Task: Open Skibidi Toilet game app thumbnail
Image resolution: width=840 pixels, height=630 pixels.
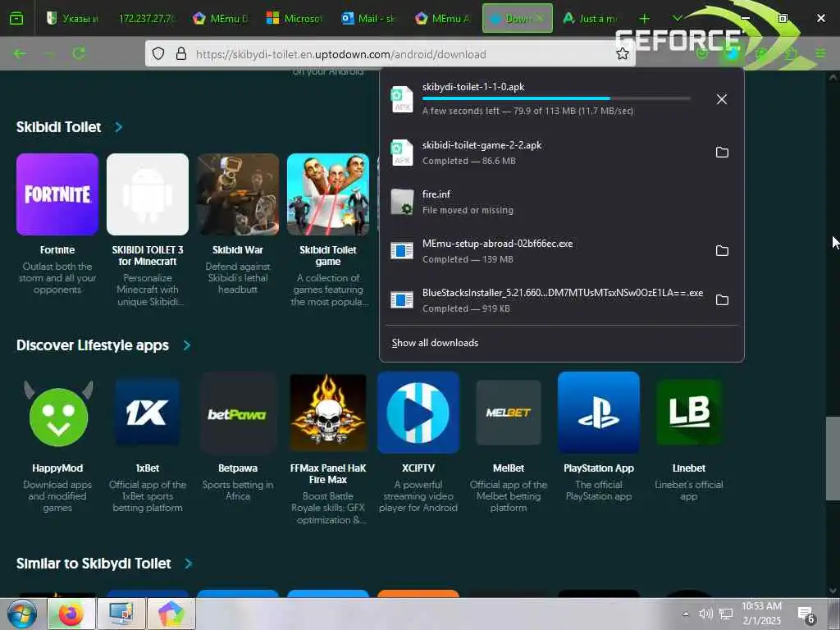Action: (x=328, y=194)
